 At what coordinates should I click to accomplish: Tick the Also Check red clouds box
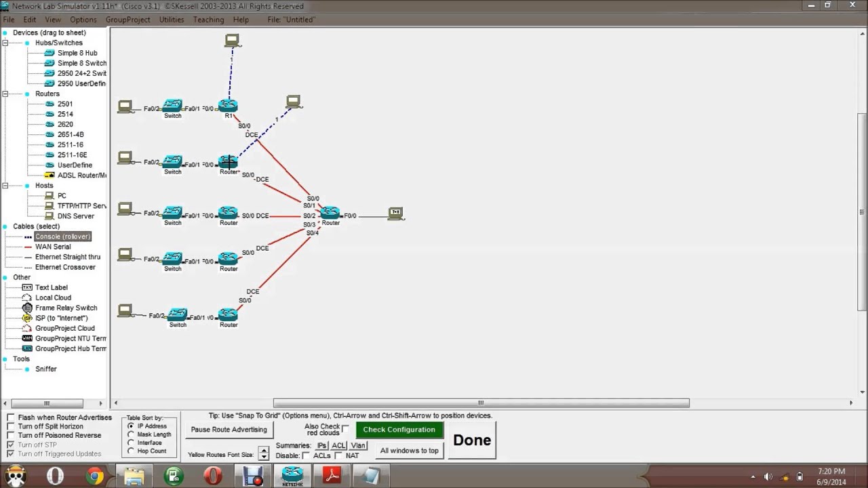tap(346, 429)
